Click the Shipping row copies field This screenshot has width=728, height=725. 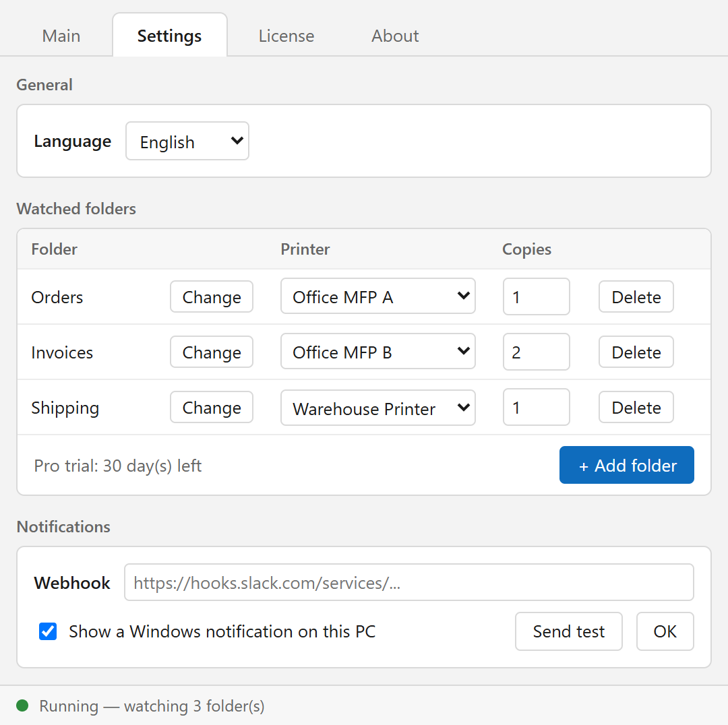point(537,407)
